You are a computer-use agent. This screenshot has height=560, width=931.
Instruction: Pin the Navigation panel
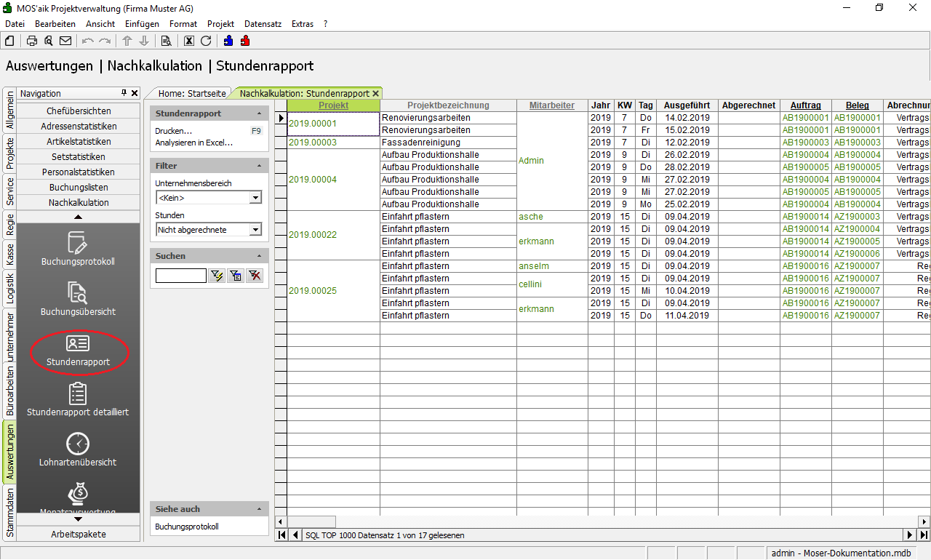pyautogui.click(x=124, y=93)
